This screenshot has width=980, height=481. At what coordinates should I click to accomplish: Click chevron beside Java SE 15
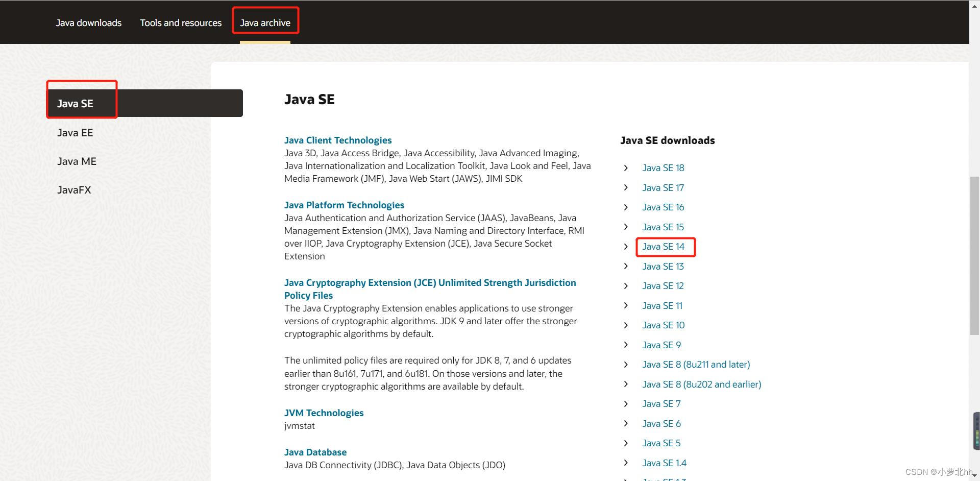click(x=626, y=227)
